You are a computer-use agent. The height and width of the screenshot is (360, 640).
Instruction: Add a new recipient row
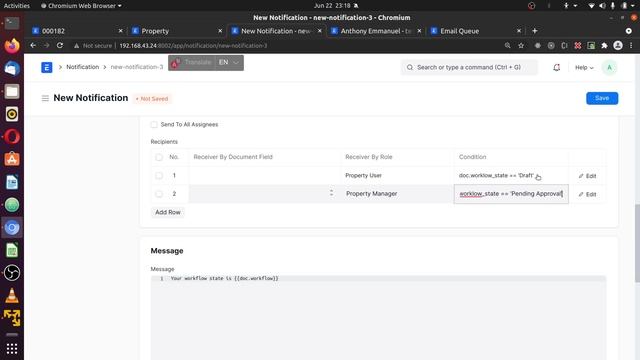[168, 212]
